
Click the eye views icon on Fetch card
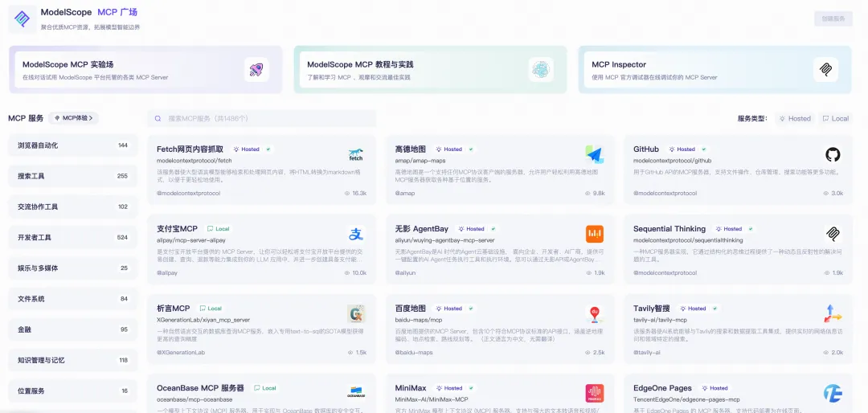[347, 193]
